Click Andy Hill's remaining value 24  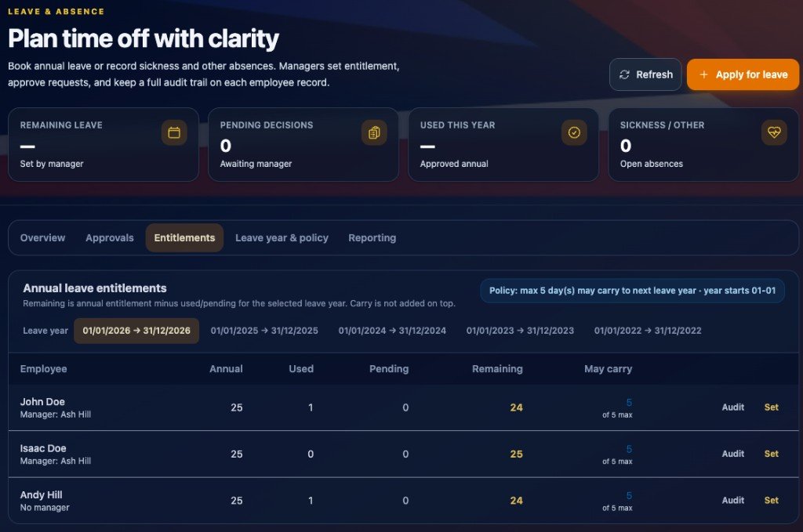click(x=516, y=501)
